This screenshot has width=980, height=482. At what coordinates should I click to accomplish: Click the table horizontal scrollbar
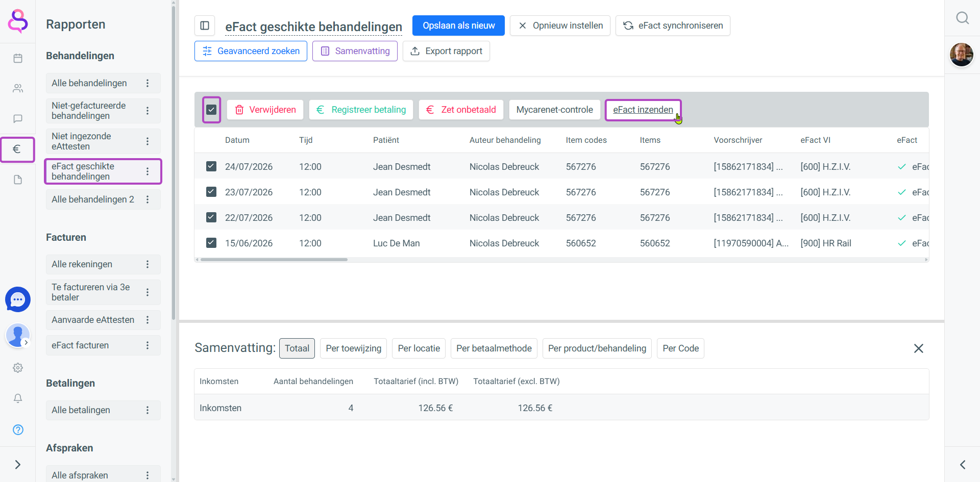coord(274,260)
